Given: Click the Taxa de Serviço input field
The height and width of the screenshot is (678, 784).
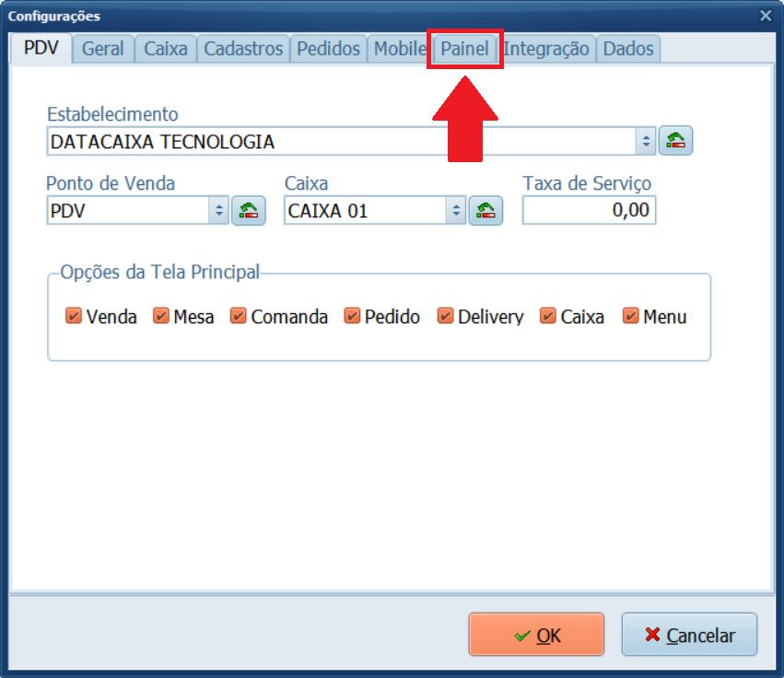Looking at the screenshot, I should point(589,210).
